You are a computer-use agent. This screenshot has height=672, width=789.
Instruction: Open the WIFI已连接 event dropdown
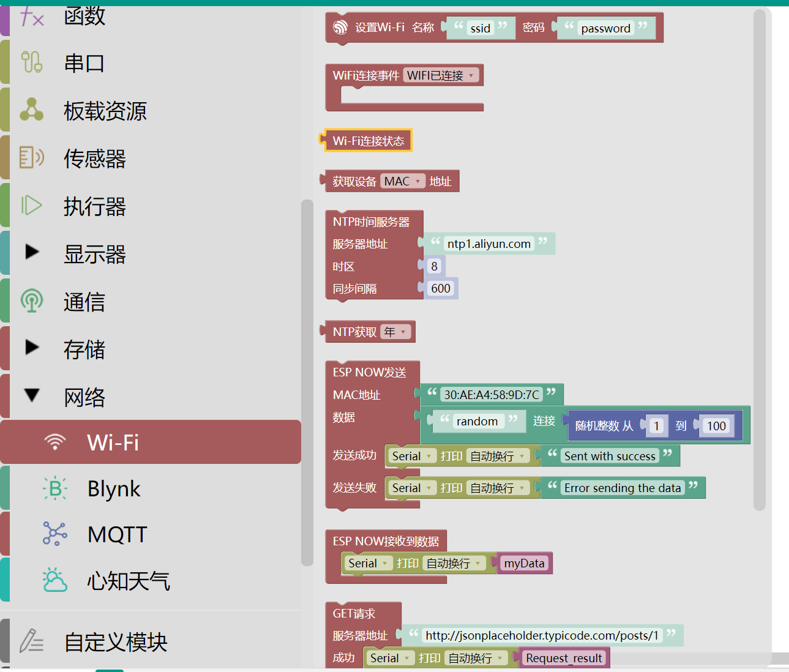(440, 75)
